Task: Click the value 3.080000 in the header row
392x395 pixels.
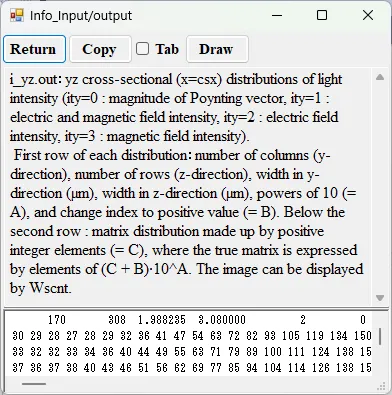Action: pyautogui.click(x=222, y=320)
